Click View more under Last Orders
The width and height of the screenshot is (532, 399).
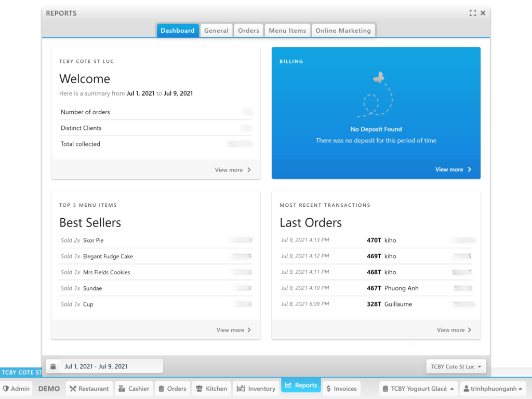pyautogui.click(x=454, y=330)
